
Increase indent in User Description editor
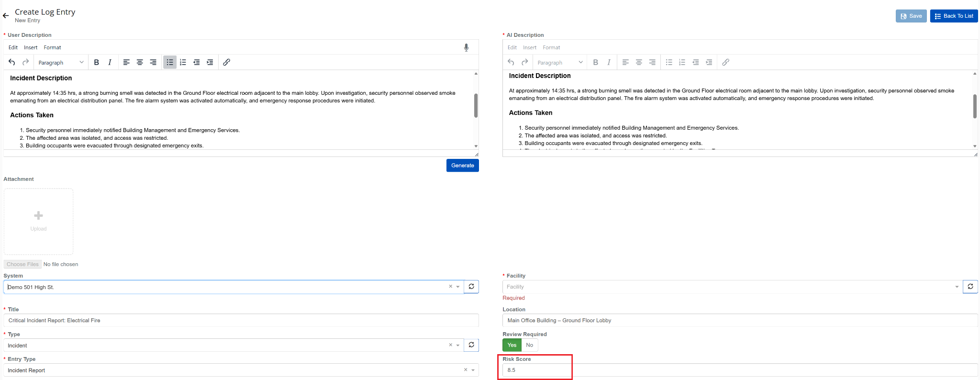[x=210, y=62]
